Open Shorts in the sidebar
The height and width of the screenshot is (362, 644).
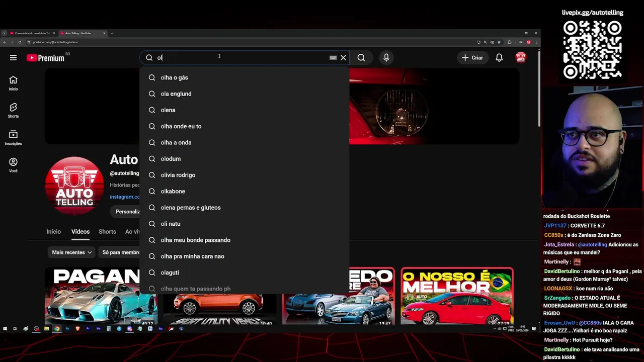pyautogui.click(x=13, y=111)
